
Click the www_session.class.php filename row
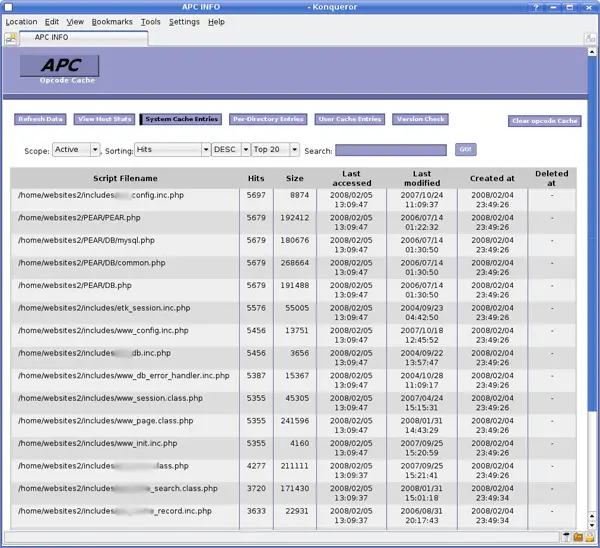(110, 398)
